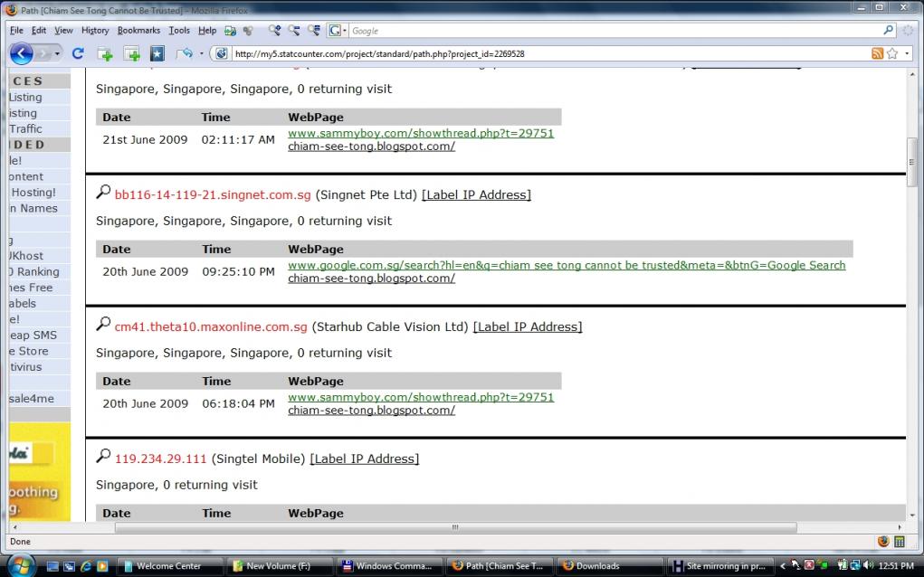
Task: Click the search magnifier in Google box
Action: coord(889,30)
